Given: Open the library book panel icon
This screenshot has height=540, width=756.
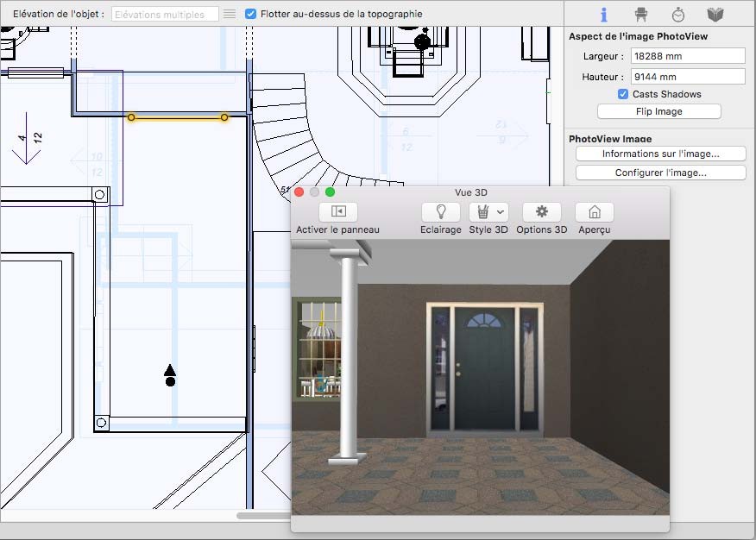Looking at the screenshot, I should 715,15.
